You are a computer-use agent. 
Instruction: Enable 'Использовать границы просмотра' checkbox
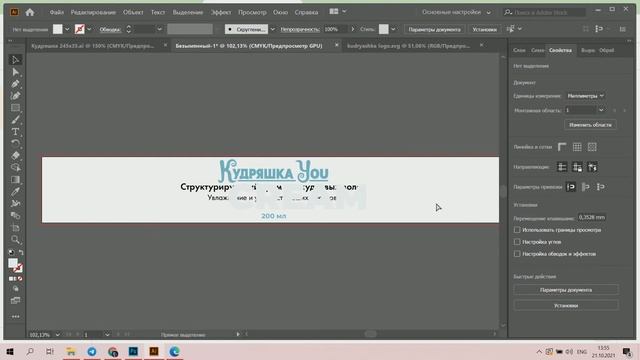coord(517,230)
